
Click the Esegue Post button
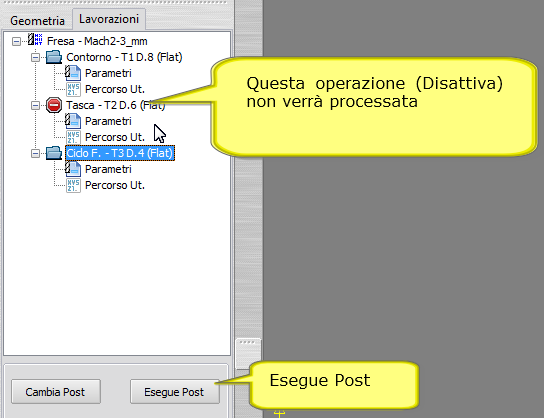[175, 392]
